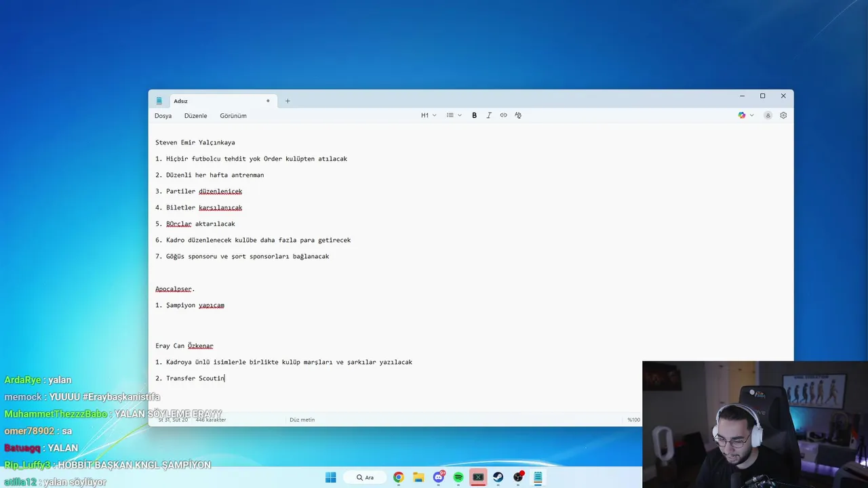This screenshot has height=488, width=868.
Task: Click the line BOrçlar aktarılacak
Action: coord(195,224)
